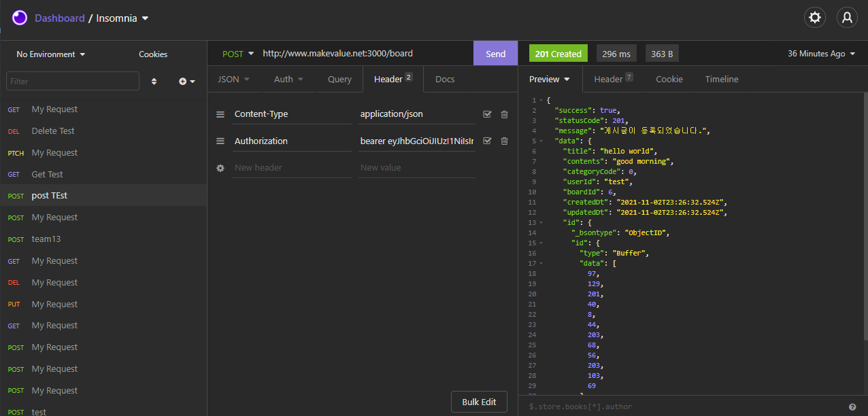This screenshot has height=416, width=868.
Task: Change the POST method dropdown
Action: [x=238, y=53]
